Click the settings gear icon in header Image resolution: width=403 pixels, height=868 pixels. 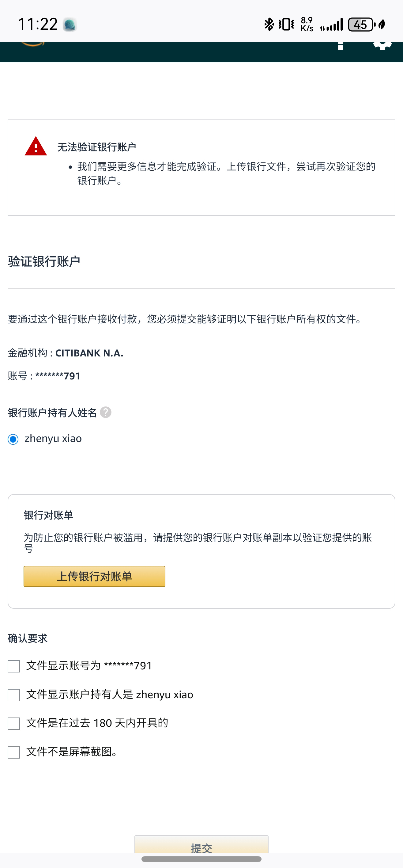(382, 45)
